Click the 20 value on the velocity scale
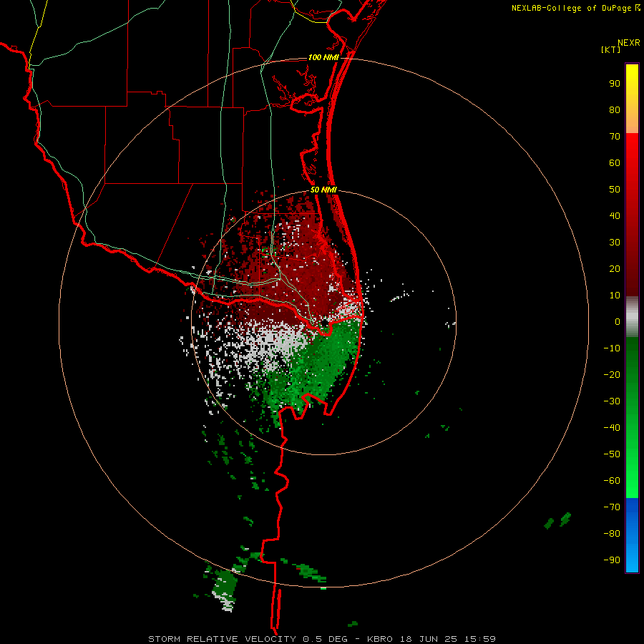The image size is (644, 644). click(x=615, y=268)
